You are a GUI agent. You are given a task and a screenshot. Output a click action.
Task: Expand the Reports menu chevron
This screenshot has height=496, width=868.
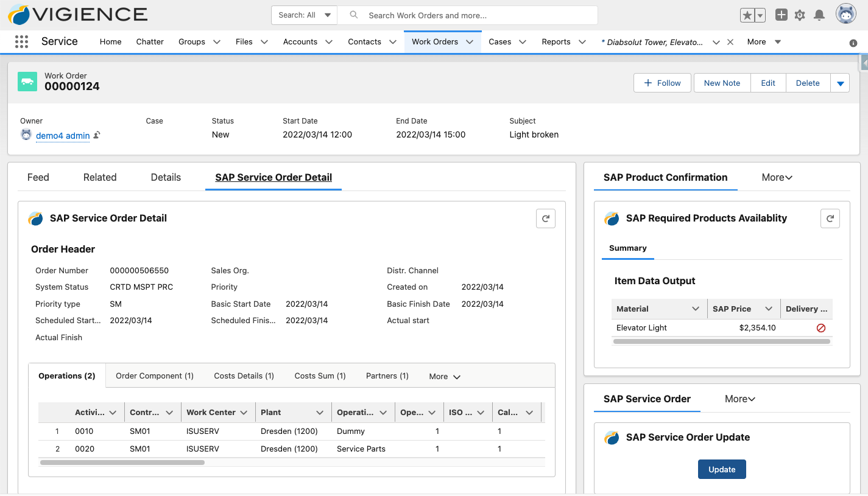[x=582, y=42]
